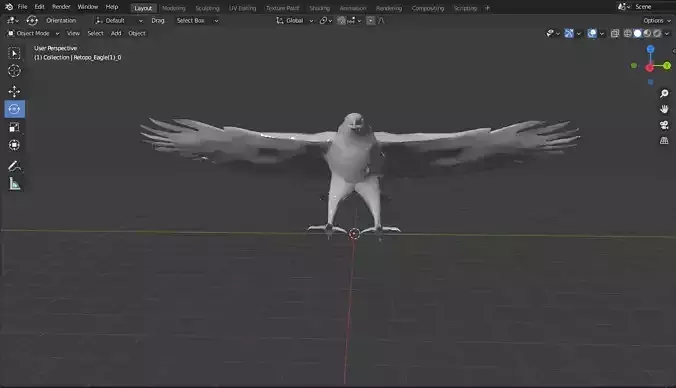Click the red X axis gizmo handle
676x388 pixels.
point(649,68)
